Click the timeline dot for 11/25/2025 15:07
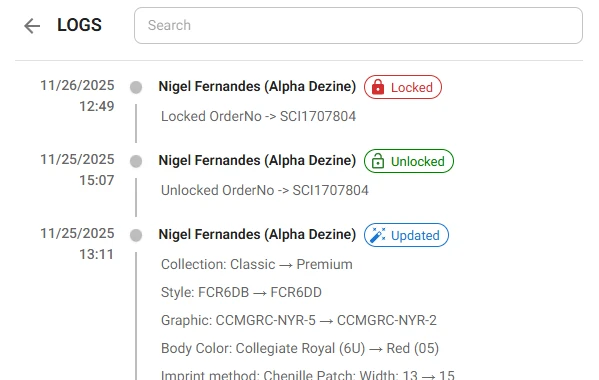This screenshot has width=599, height=380. coord(136,161)
